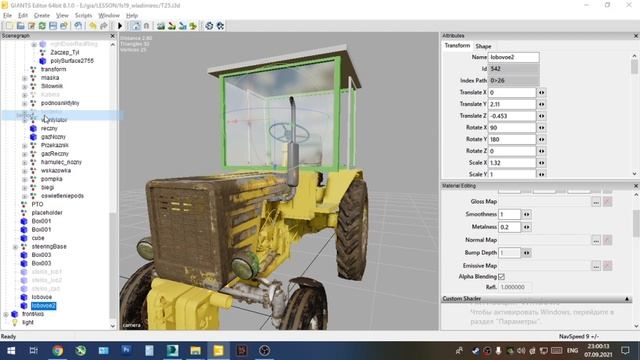Screen dimensions: 640x360
Task: Toggle the magnet snap toolbar icon
Action: click(x=147, y=26)
